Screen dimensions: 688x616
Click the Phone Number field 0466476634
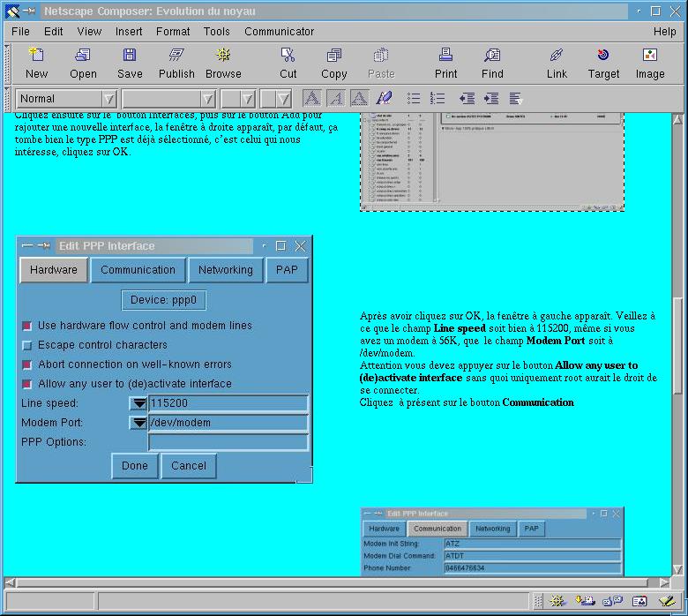tap(533, 568)
